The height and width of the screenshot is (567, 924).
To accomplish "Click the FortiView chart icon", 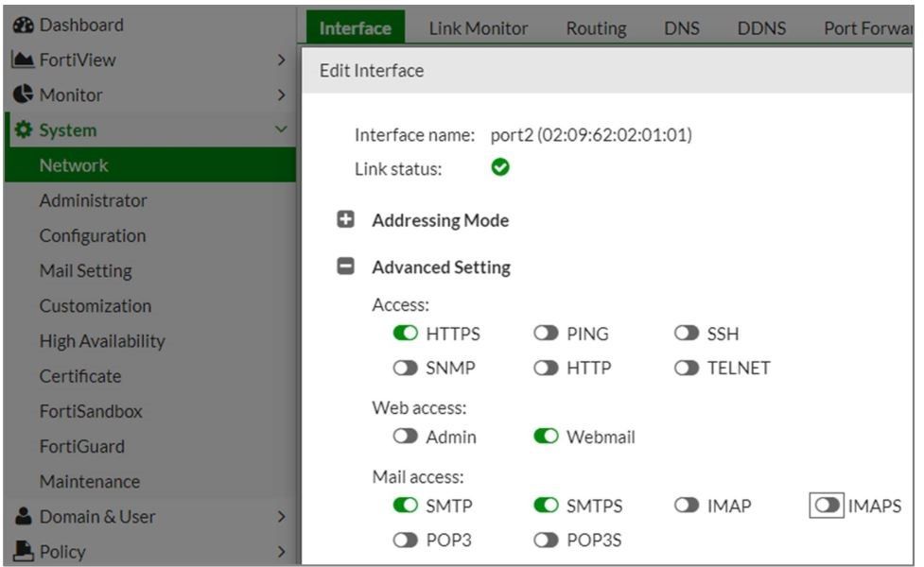I will pos(23,60).
